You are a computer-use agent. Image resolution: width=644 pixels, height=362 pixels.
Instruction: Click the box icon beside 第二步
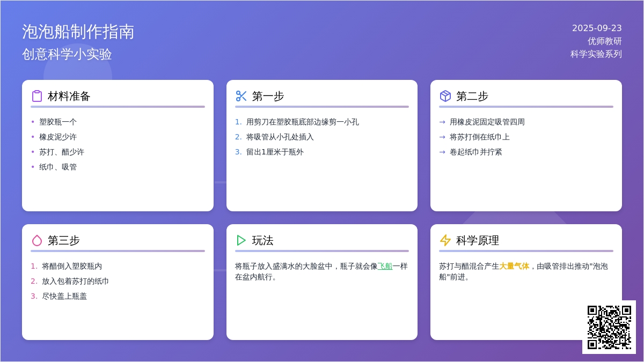445,96
